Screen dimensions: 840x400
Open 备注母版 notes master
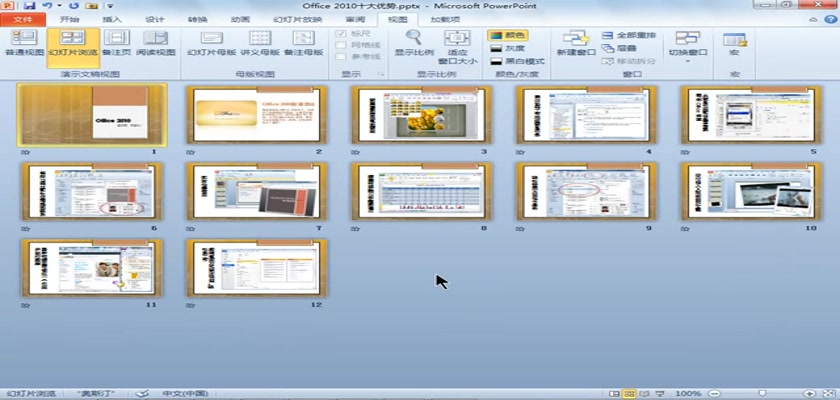(x=303, y=43)
